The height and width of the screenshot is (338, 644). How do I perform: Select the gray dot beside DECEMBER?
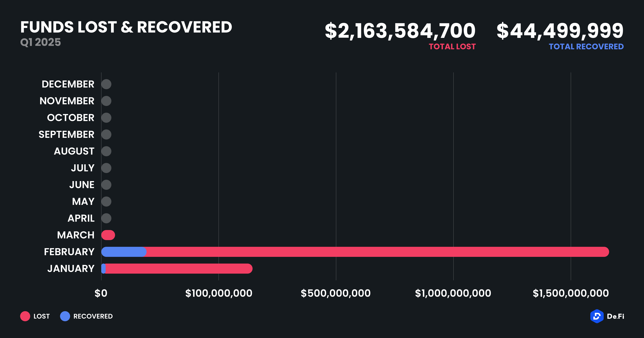pyautogui.click(x=106, y=84)
